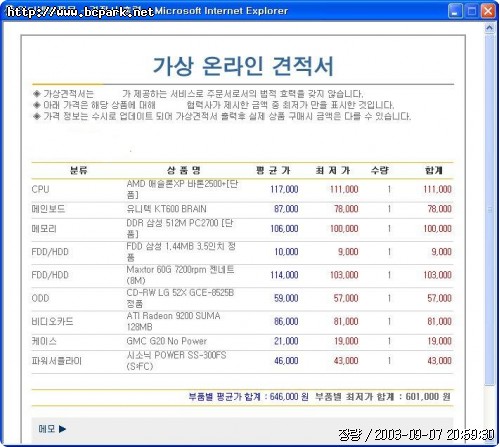Screen dimensions: 500x447
Task: Click the 87,000 average price value
Action: (x=286, y=209)
